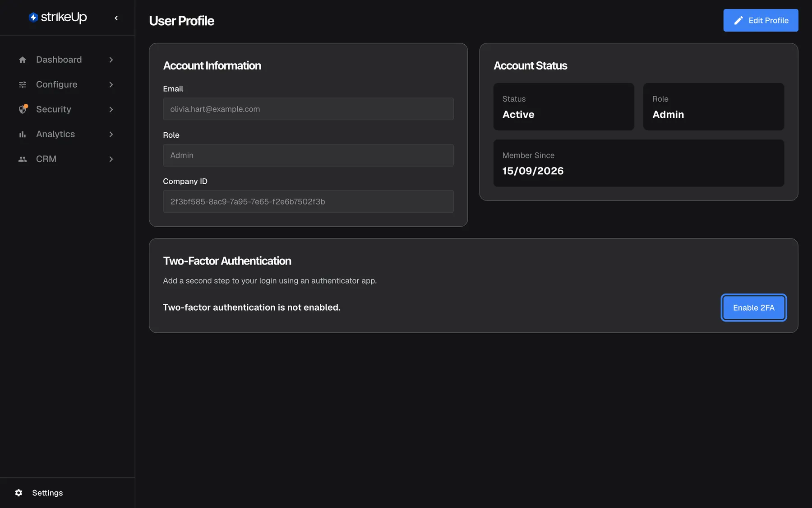Click the Active status value
This screenshot has height=508, width=812.
[x=518, y=114]
